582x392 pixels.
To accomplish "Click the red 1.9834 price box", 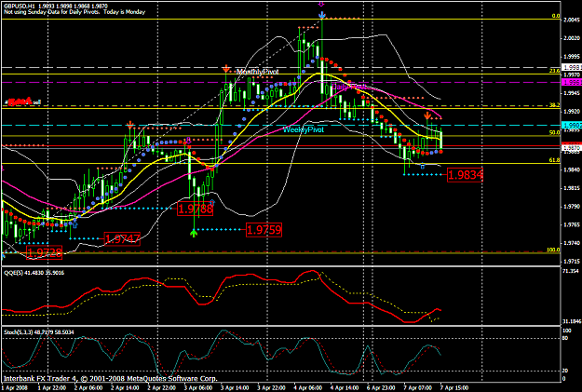I will 465,174.
